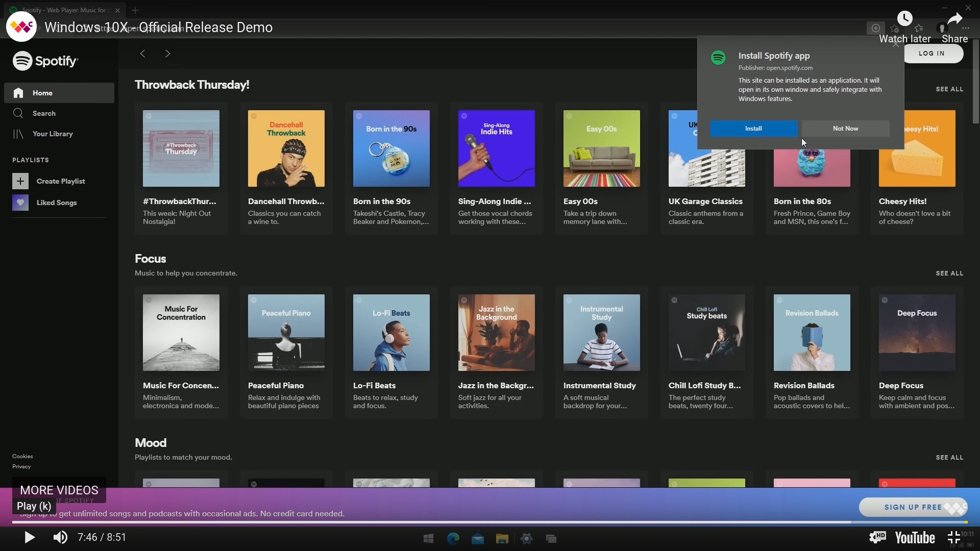Open the Windows Start button
Image resolution: width=980 pixels, height=551 pixels.
428,539
